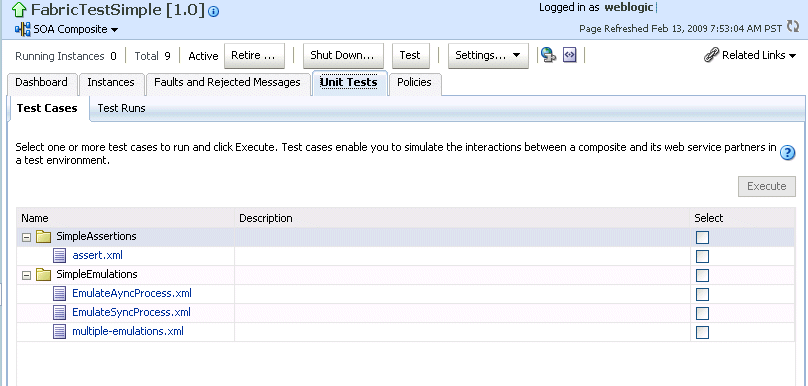808x386 pixels.
Task: Click the EmulateAyncProcess.xml file icon
Action: pos(60,294)
